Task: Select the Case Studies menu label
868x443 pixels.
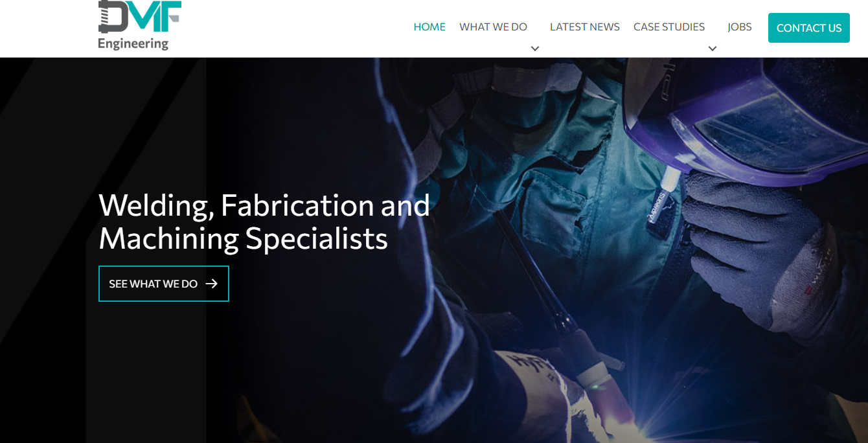Action: (669, 27)
